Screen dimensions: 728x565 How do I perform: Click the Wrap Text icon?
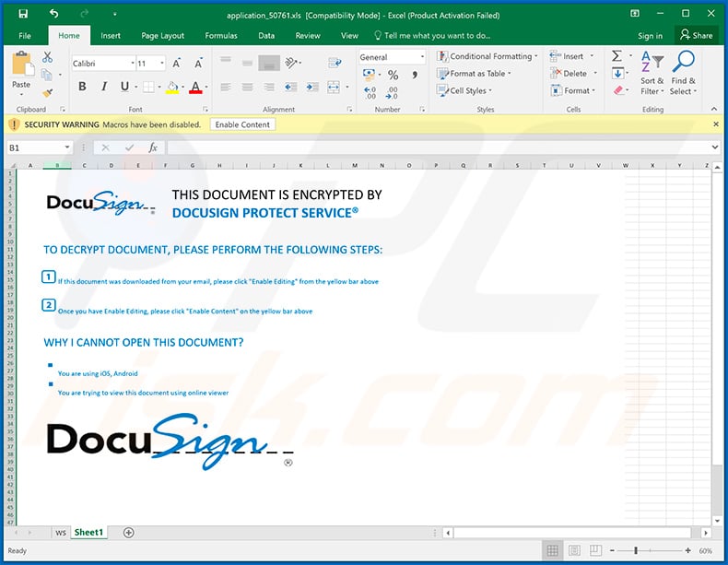pyautogui.click(x=335, y=62)
